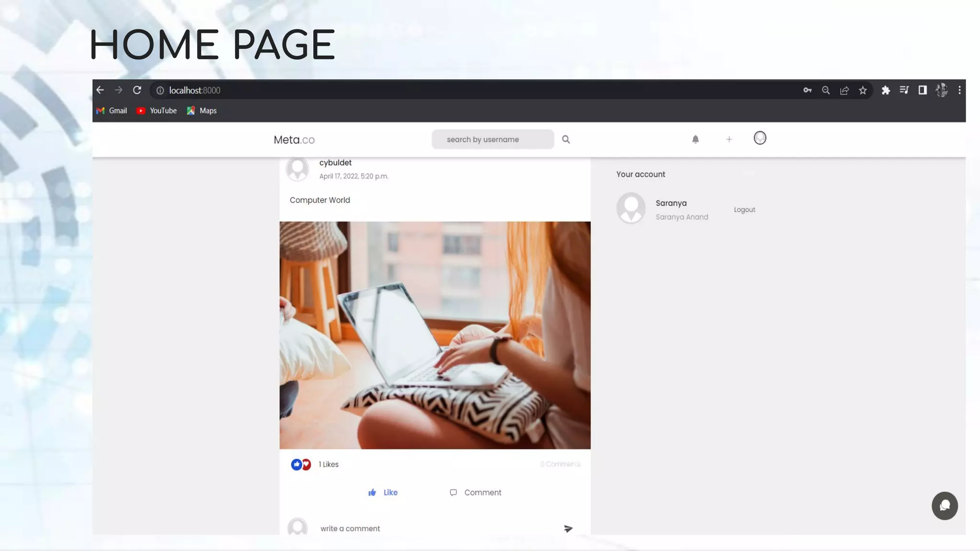The image size is (980, 551).
Task: Click the search by username field
Action: 492,139
